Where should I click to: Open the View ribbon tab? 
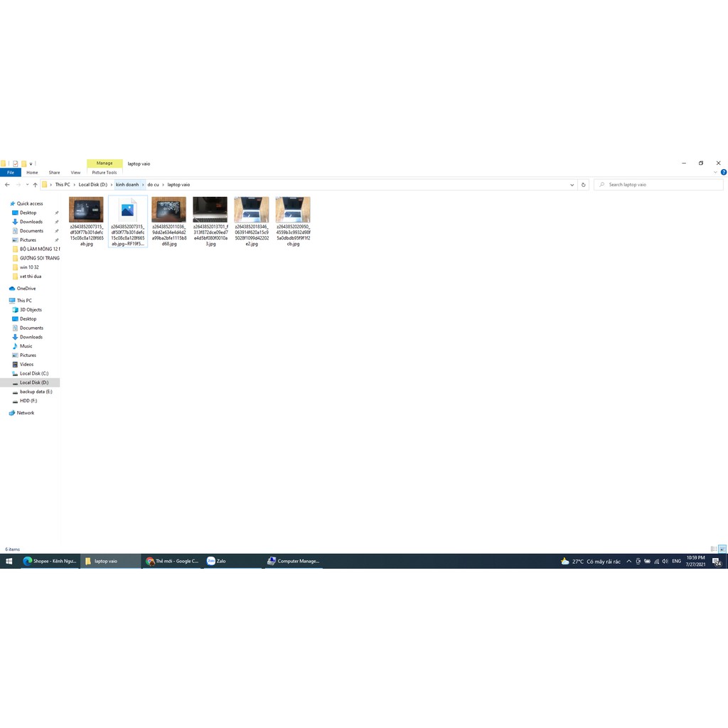pos(75,172)
